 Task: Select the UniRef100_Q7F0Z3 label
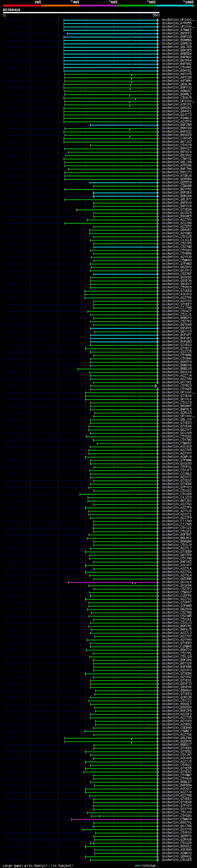[177, 487]
